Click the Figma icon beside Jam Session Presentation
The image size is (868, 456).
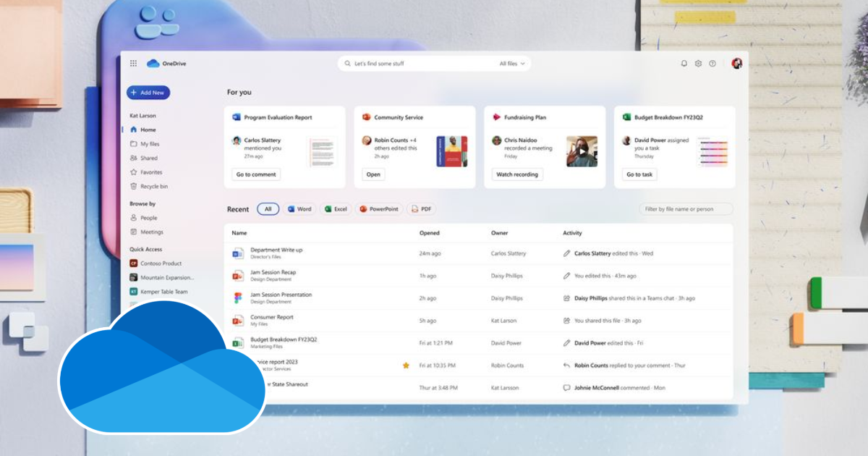[238, 298]
